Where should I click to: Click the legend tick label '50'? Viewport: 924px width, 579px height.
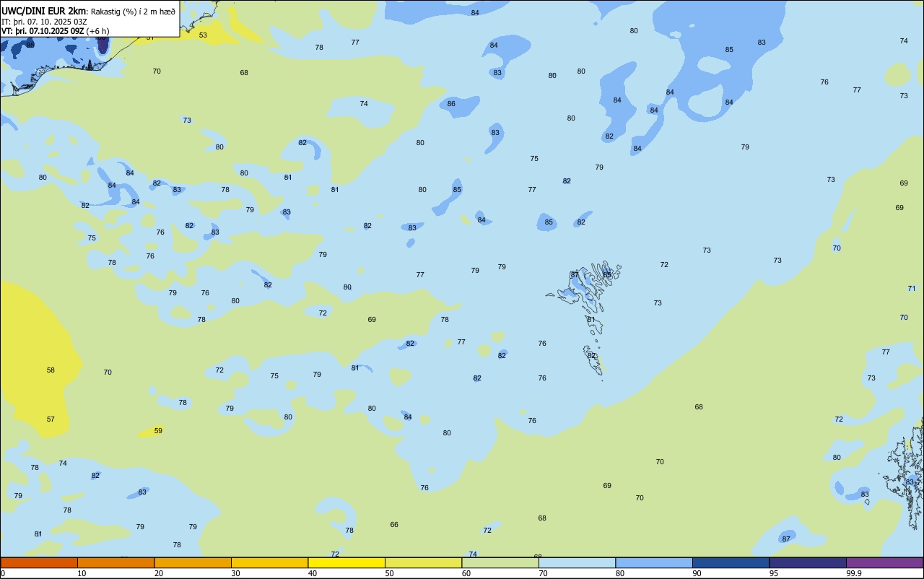point(390,573)
